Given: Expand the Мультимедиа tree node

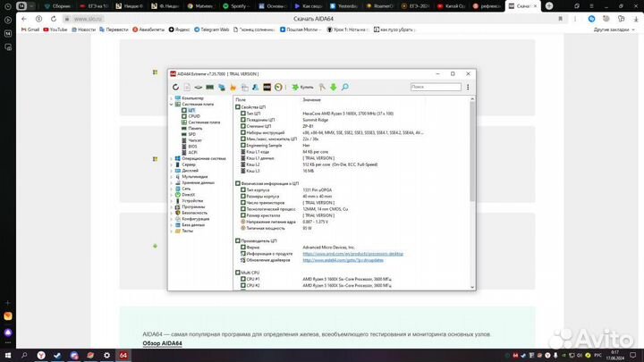Looking at the screenshot, I should coord(172,176).
